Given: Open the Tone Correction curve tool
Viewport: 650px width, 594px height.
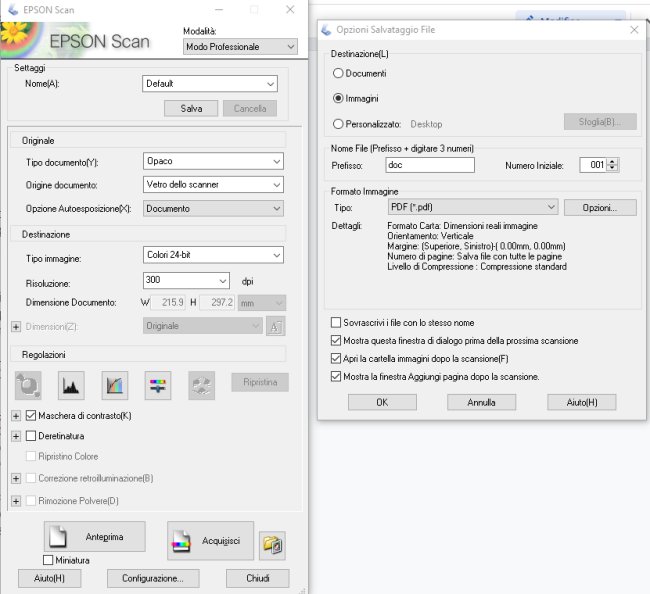Looking at the screenshot, I should (x=115, y=385).
